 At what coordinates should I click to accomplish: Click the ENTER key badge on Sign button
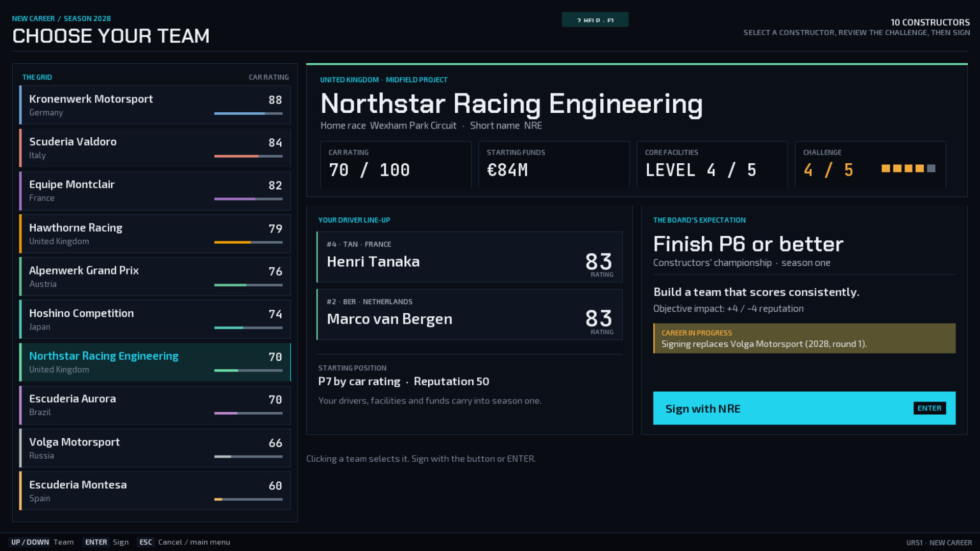pos(929,408)
